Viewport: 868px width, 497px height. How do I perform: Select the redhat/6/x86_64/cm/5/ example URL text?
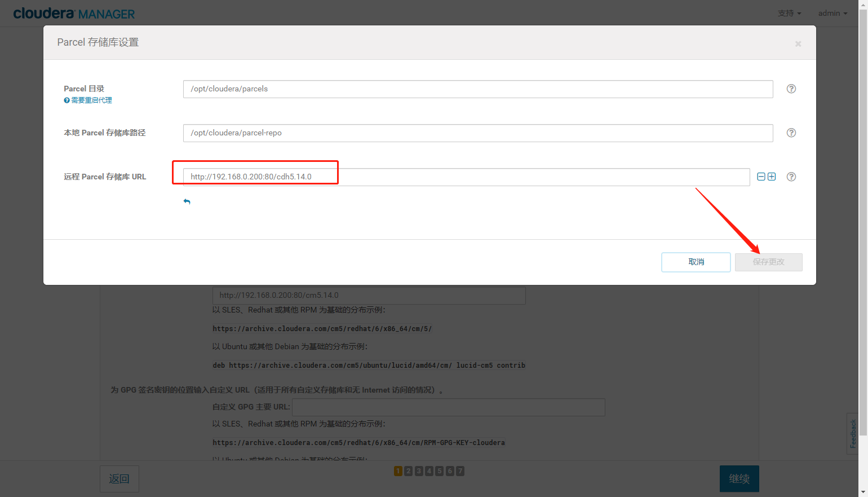tap(322, 328)
